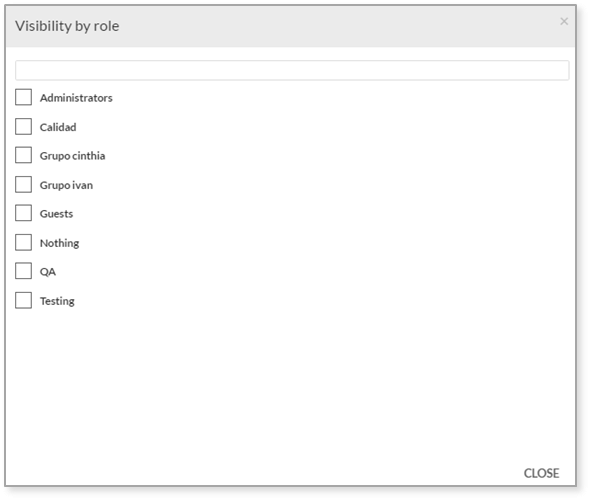Tick the QA checkbox square
This screenshot has height=500, width=590.
tap(23, 271)
